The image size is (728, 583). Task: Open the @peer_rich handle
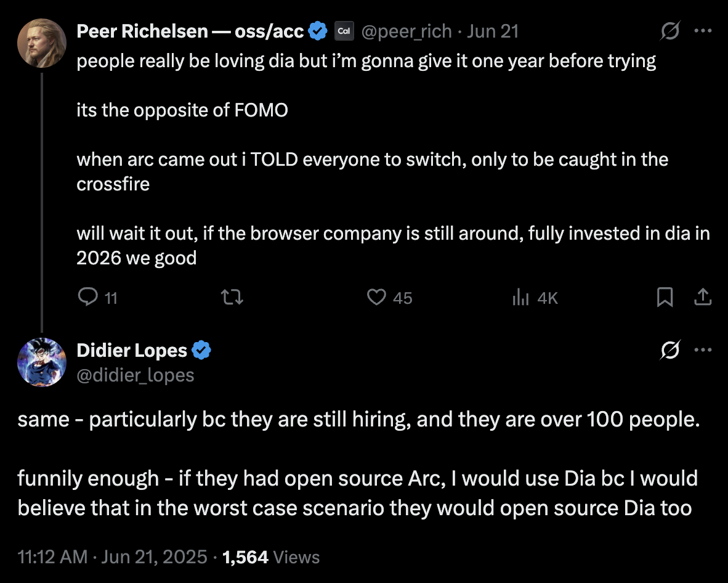(406, 31)
